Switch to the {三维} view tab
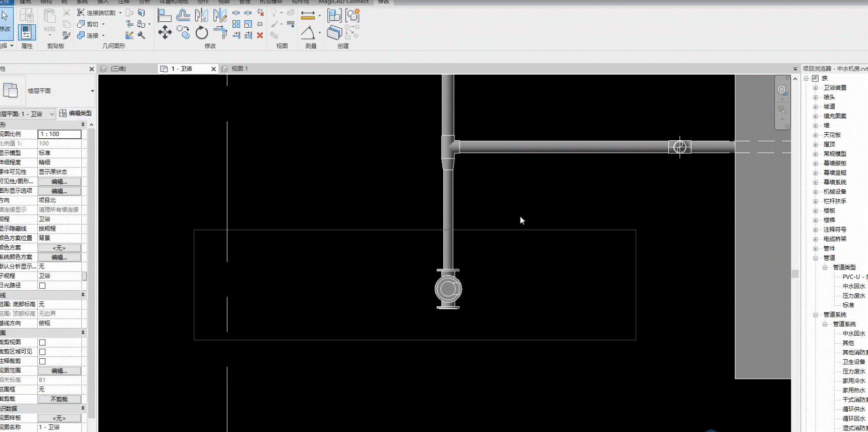Viewport: 868px width, 432px height. (x=119, y=69)
